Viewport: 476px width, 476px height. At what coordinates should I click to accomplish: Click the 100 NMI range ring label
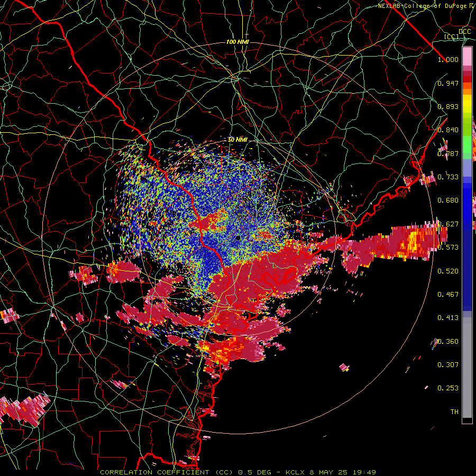[237, 42]
